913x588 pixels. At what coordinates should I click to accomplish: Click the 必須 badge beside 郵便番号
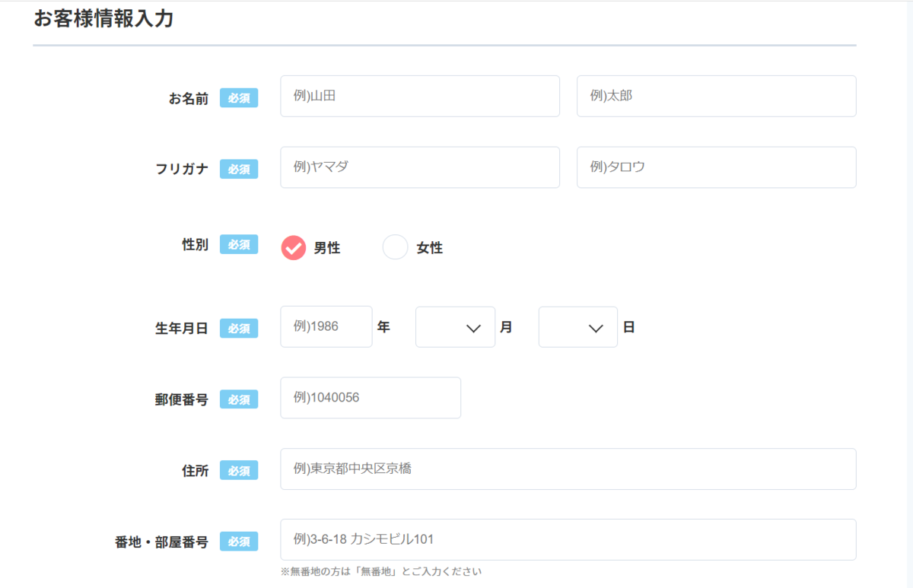tap(239, 399)
